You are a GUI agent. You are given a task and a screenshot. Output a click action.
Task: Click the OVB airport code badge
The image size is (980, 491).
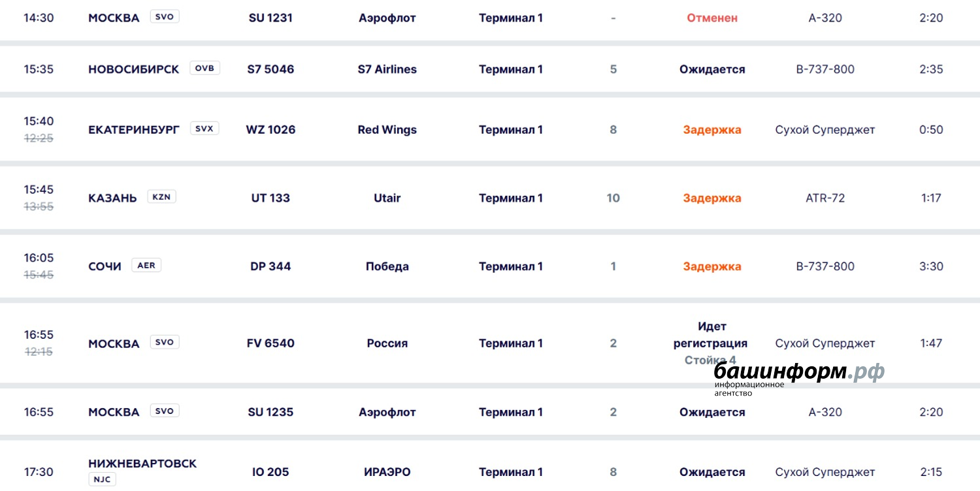pyautogui.click(x=204, y=68)
